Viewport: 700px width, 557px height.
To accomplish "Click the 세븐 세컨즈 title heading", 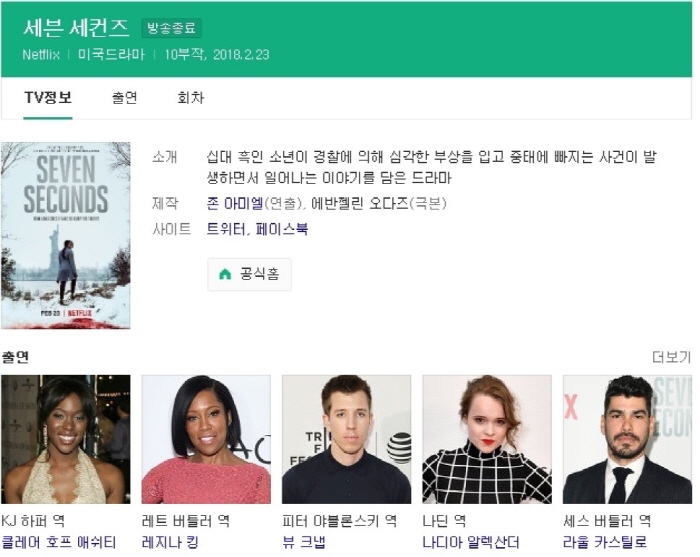I will click(x=76, y=28).
